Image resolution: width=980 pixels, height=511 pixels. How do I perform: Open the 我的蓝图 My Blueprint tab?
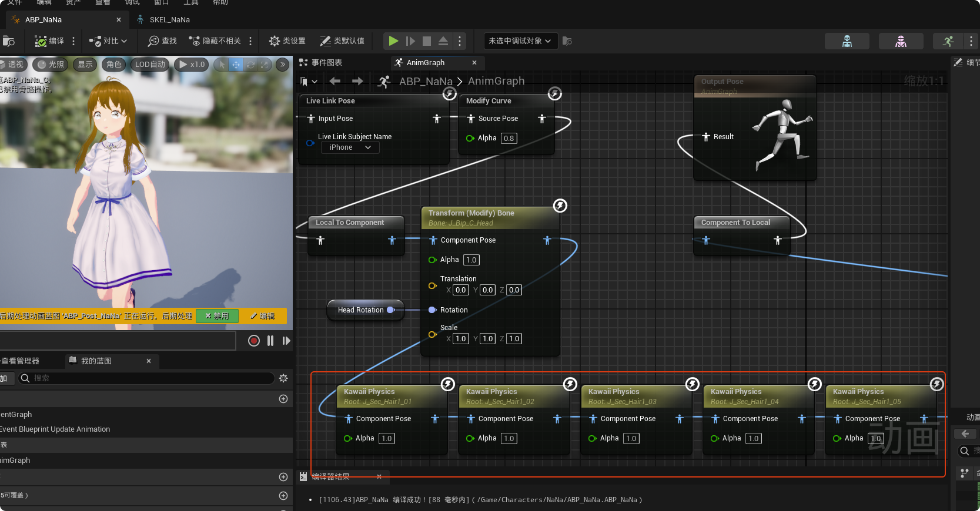click(x=96, y=361)
